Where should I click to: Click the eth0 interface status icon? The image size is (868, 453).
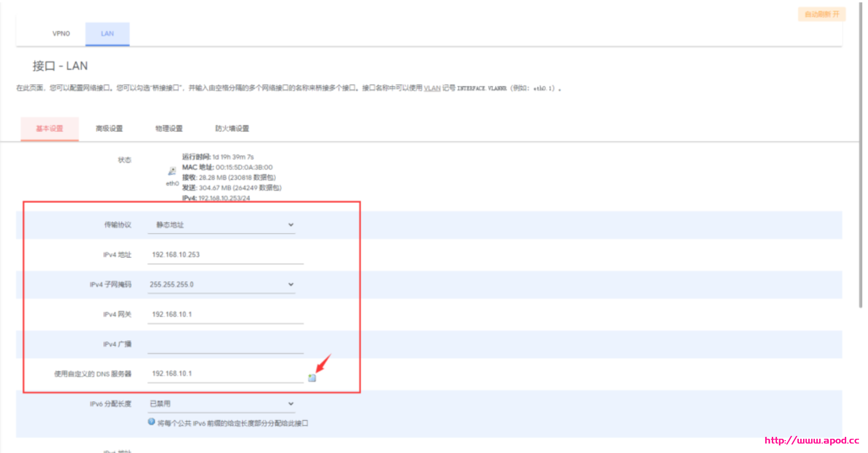(172, 171)
